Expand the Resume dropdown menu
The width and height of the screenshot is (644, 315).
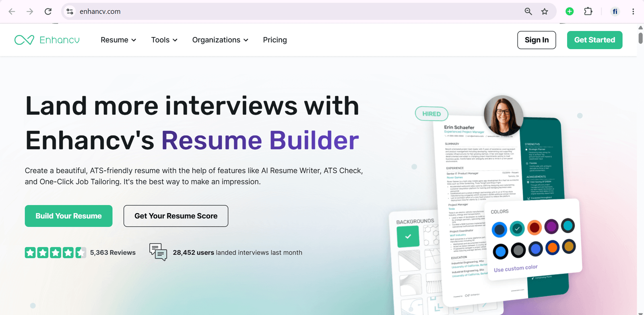[118, 40]
